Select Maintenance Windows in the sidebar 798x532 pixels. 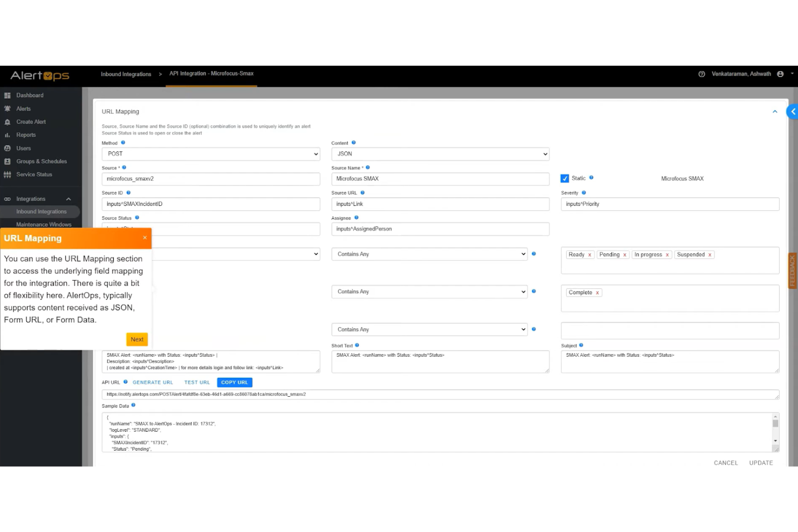[x=43, y=224]
